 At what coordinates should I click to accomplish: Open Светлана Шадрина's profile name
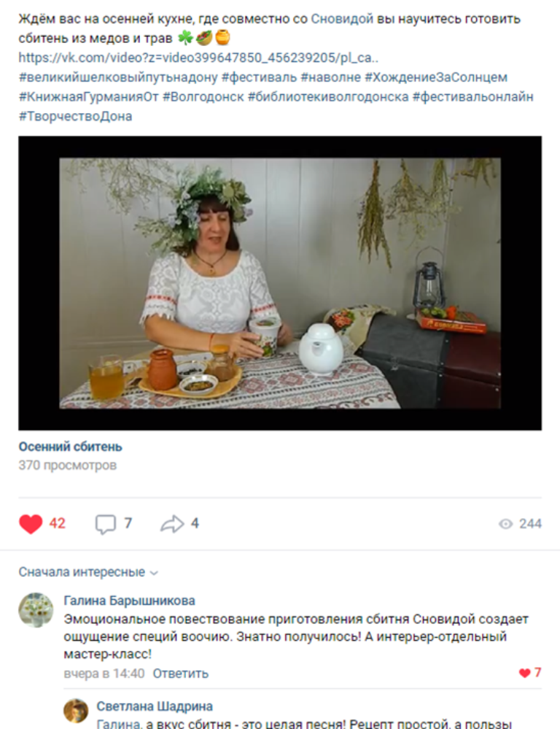click(155, 706)
